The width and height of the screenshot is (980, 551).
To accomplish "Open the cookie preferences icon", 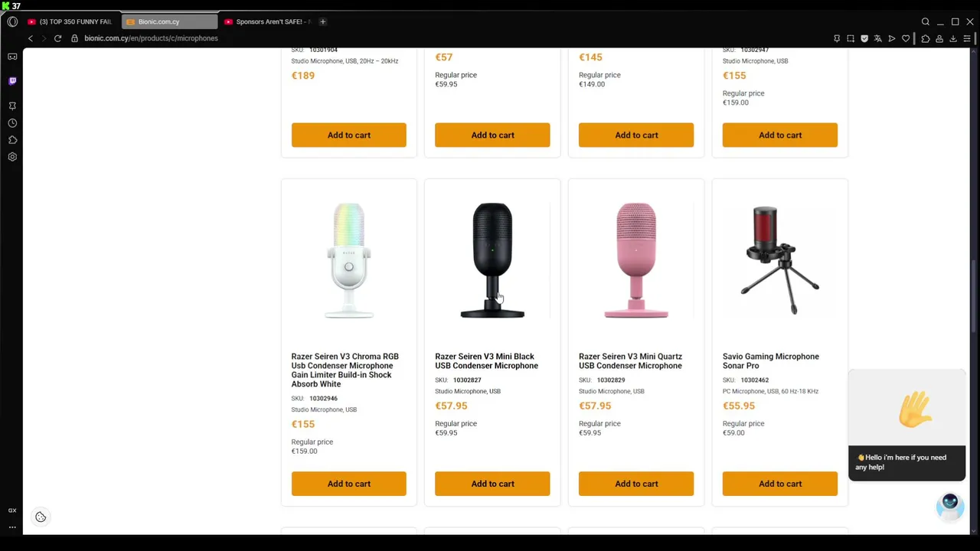I will pos(41,517).
